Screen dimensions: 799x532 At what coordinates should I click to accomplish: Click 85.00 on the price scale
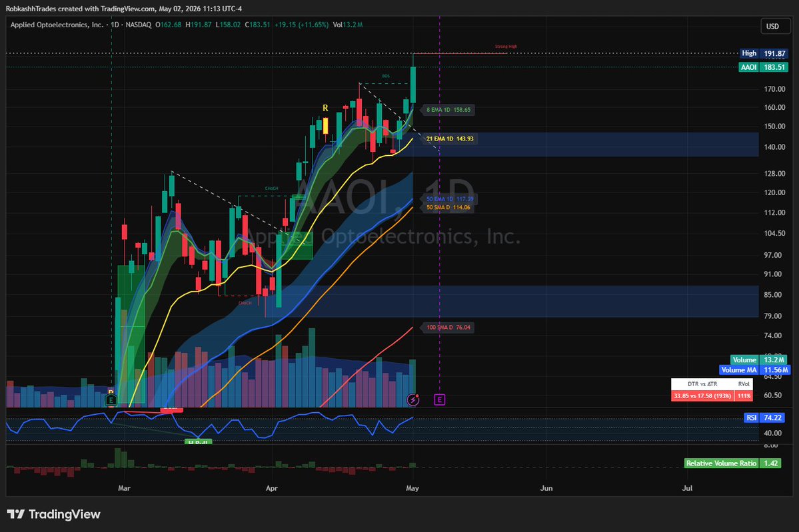(773, 295)
